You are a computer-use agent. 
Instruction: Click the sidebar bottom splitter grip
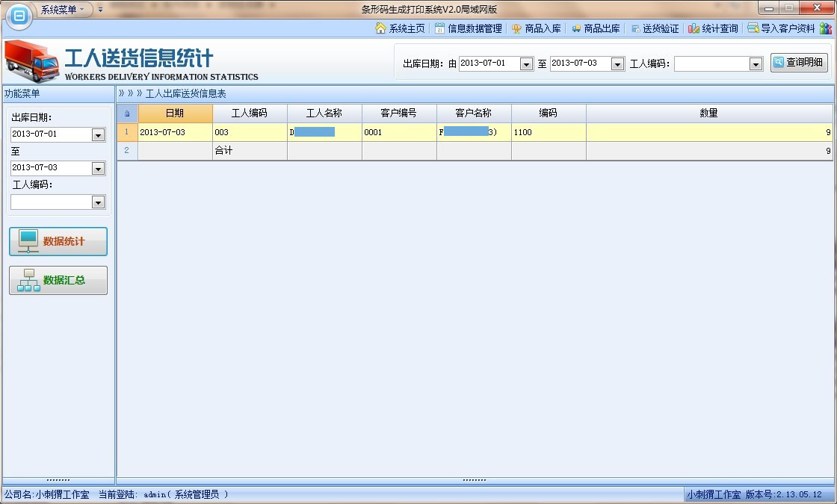58,480
